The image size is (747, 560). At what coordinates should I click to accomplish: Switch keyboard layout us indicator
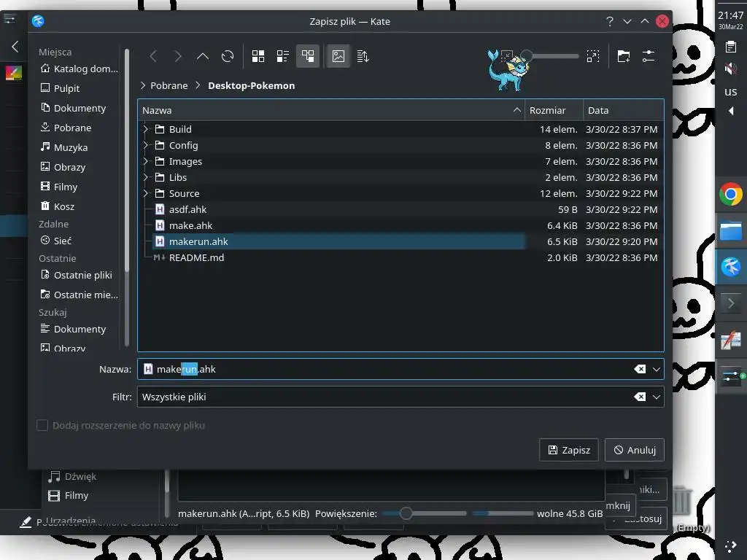click(x=730, y=91)
